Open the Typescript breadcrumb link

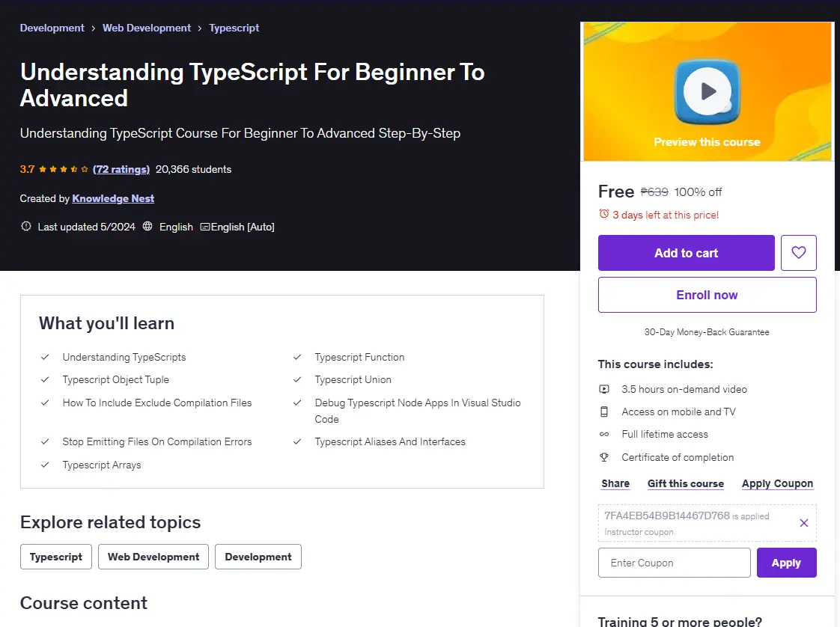click(234, 28)
